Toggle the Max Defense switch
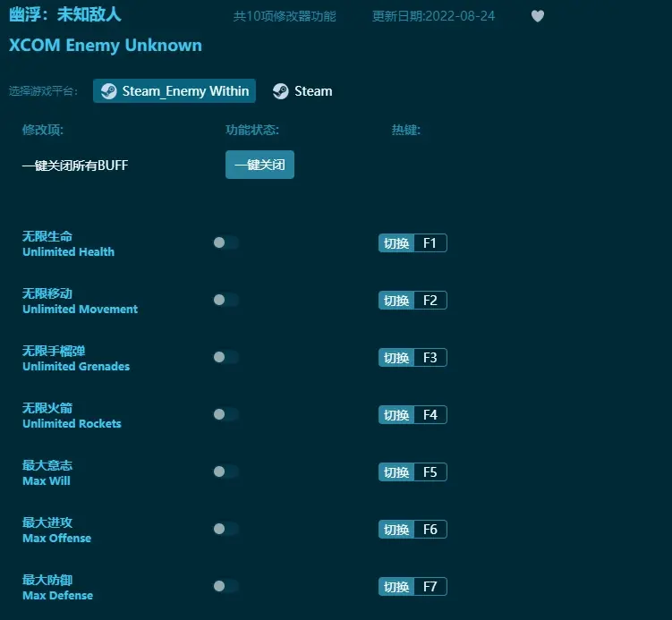Screen dimensions: 672x620 [x=225, y=586]
